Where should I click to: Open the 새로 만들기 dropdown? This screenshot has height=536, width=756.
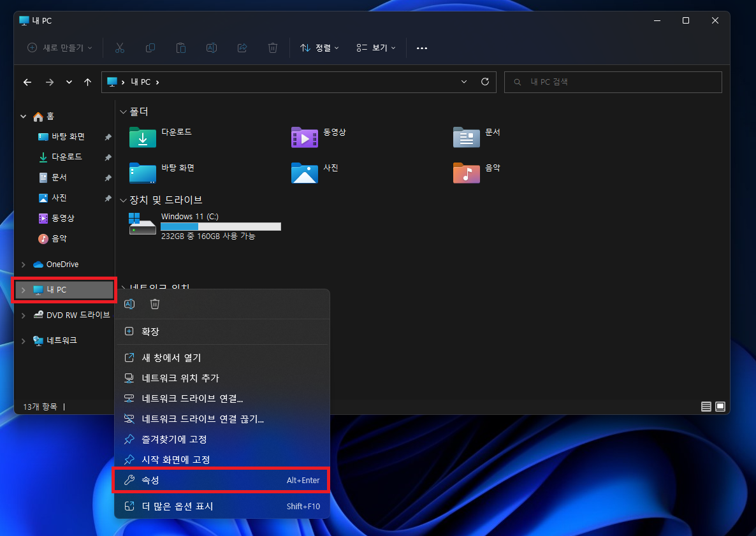tap(60, 48)
